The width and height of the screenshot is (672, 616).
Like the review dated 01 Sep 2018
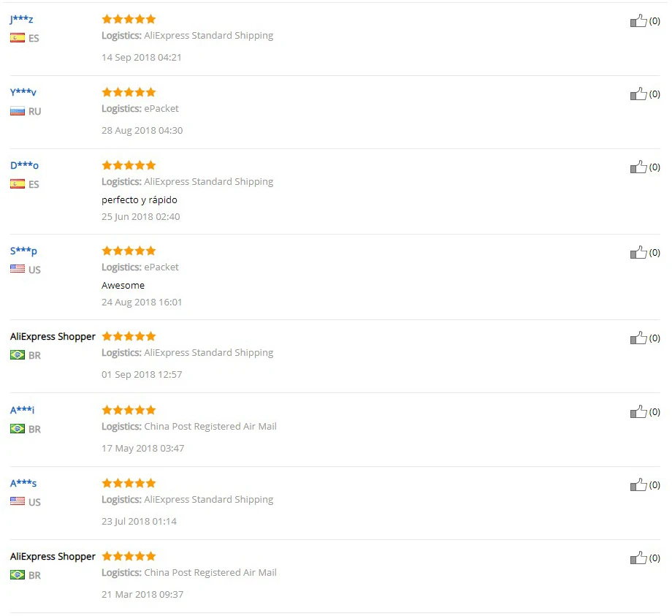coord(638,338)
